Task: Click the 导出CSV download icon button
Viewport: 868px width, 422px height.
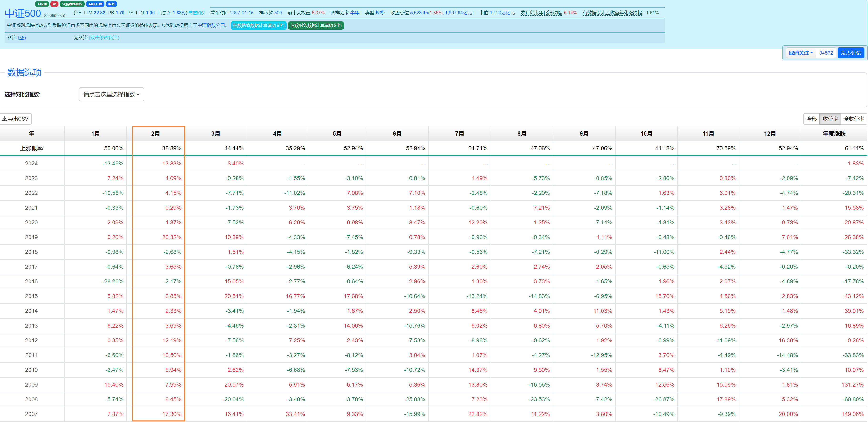Action: click(15, 119)
